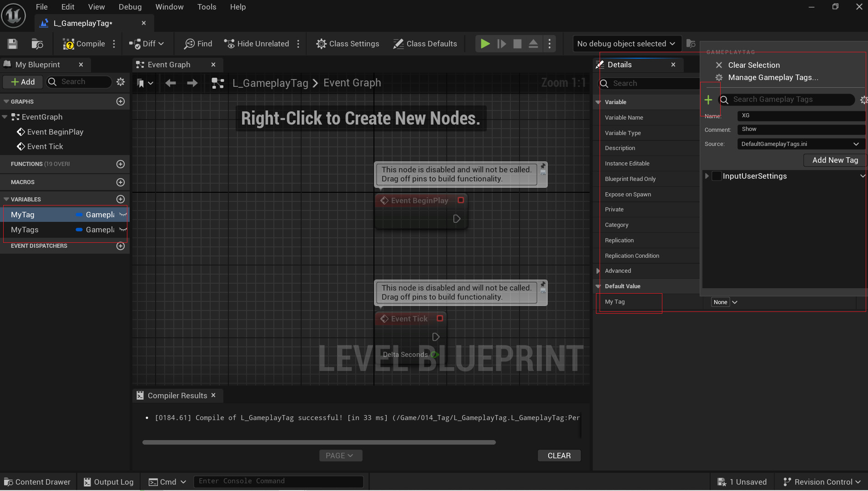Open Class Settings
This screenshot has height=491, width=868.
pos(348,44)
